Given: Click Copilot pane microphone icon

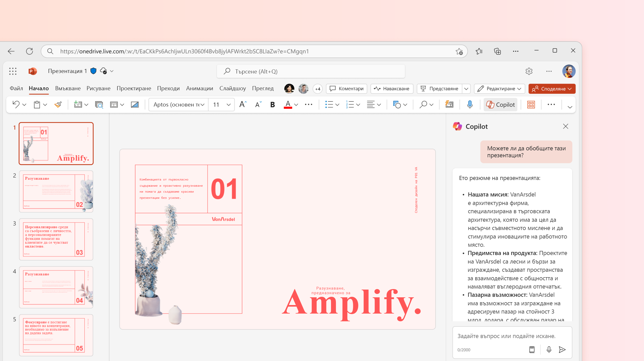Looking at the screenshot, I should pos(549,350).
